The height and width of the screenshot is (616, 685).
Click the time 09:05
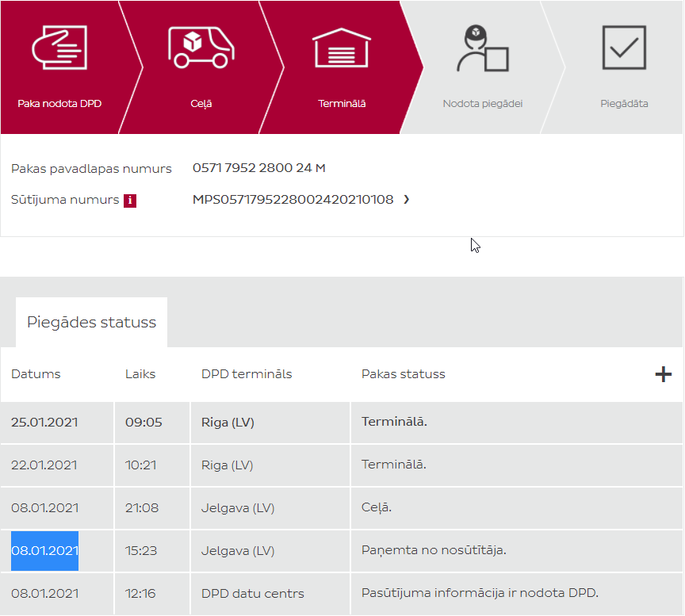click(144, 422)
